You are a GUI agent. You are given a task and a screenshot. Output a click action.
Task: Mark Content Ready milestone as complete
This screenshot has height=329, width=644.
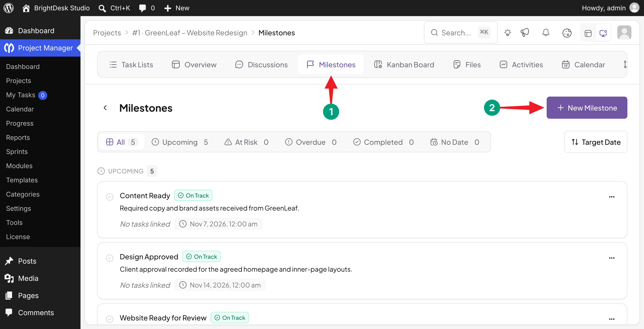tap(110, 197)
